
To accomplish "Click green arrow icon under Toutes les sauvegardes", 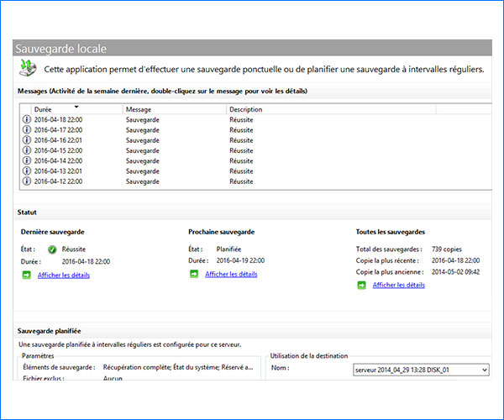I will (x=361, y=285).
